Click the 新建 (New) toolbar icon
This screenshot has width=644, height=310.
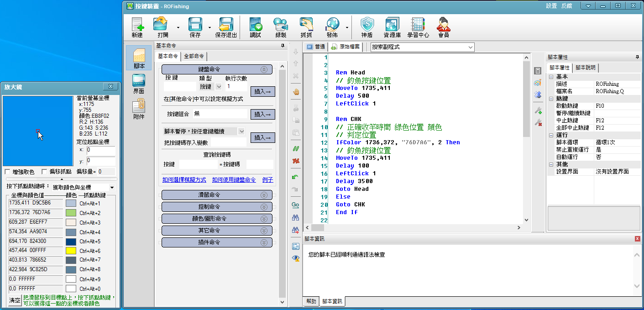click(x=137, y=27)
